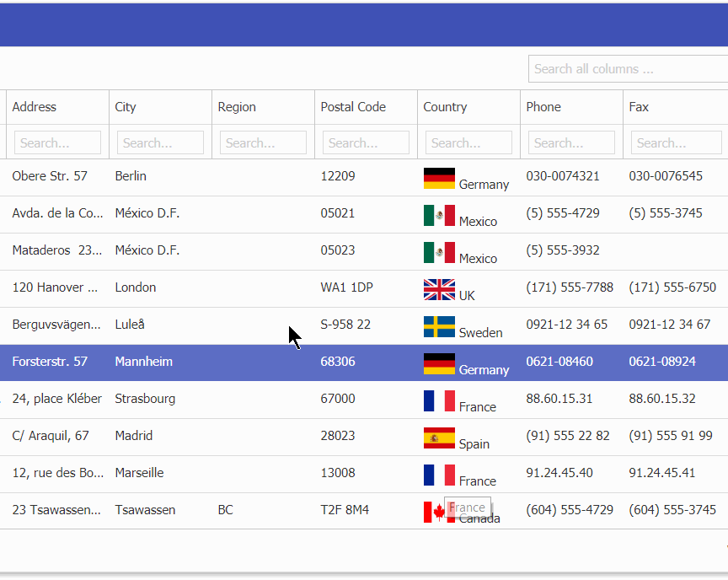728x580 pixels.
Task: Sort by the Country column header
Action: 445,107
